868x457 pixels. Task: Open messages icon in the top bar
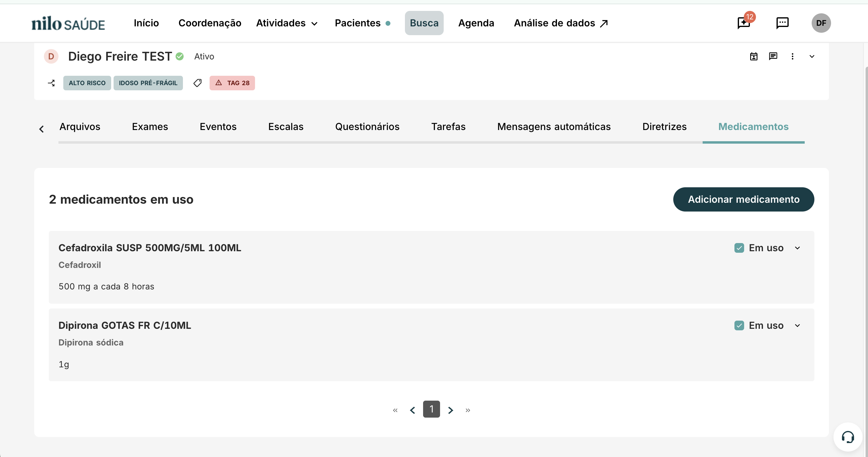click(782, 23)
